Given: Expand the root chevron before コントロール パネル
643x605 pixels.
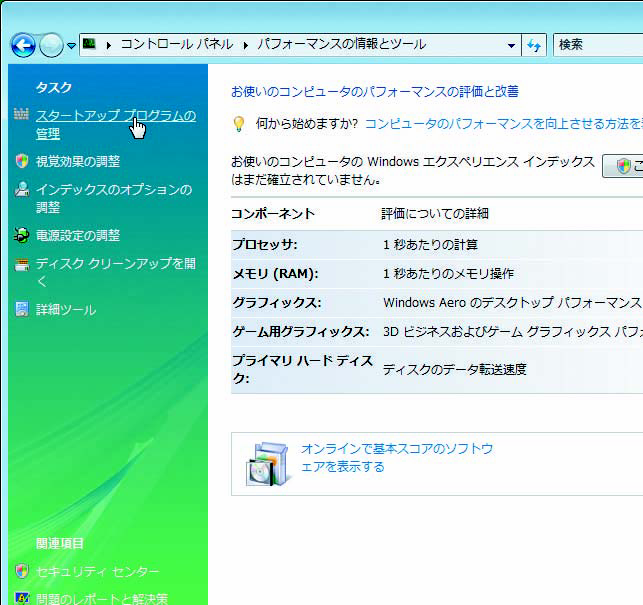Looking at the screenshot, I should click(108, 45).
